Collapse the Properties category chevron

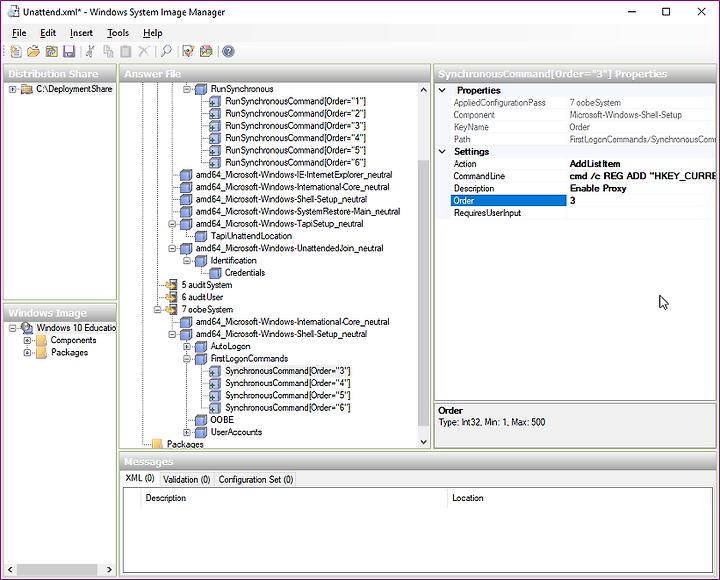point(443,90)
